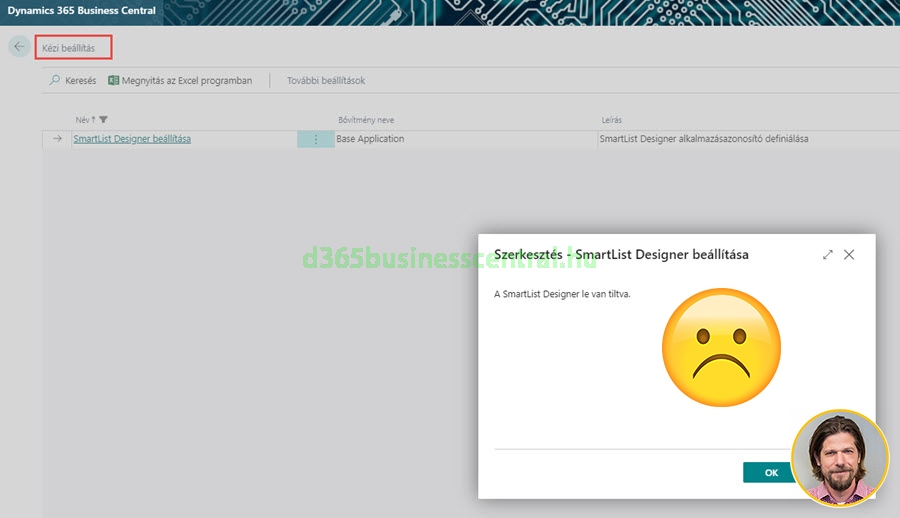Select the row using its arrow indicator
Image resolution: width=900 pixels, height=518 pixels.
(58, 139)
